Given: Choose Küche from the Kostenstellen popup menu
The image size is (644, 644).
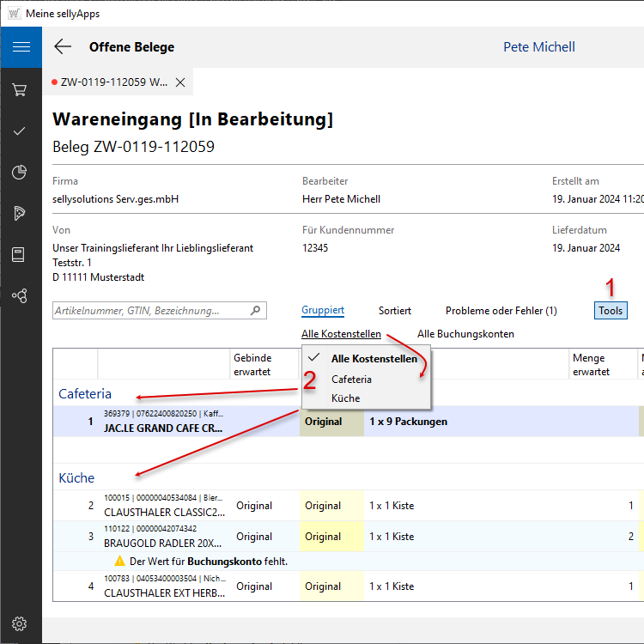Looking at the screenshot, I should 345,398.
